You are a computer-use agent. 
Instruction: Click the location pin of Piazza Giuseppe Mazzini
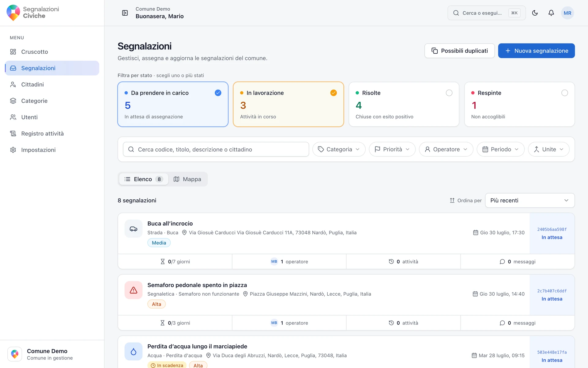(245, 294)
